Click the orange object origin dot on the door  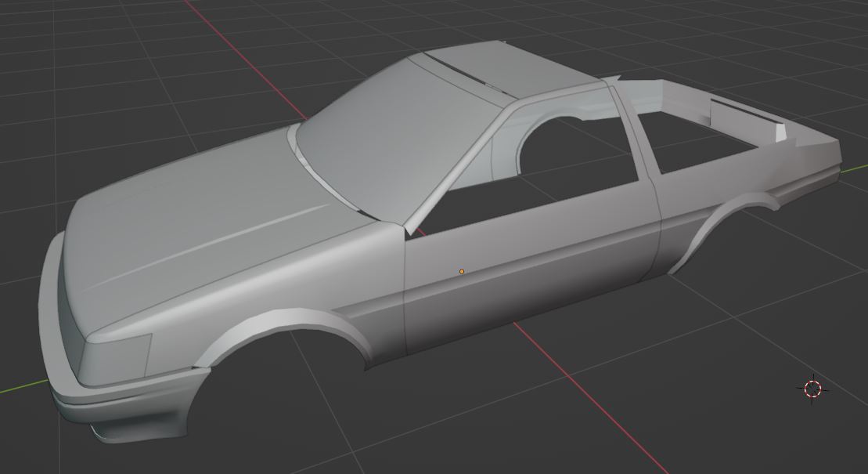click(462, 272)
